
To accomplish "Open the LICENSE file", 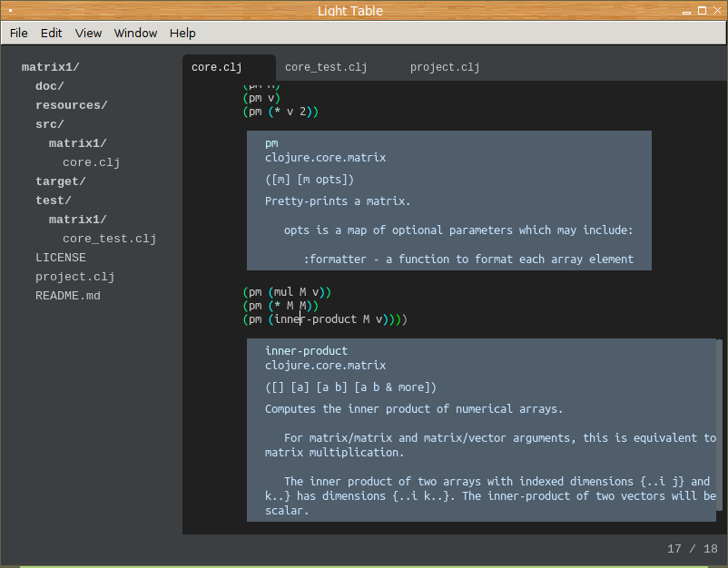I will pyautogui.click(x=60, y=258).
